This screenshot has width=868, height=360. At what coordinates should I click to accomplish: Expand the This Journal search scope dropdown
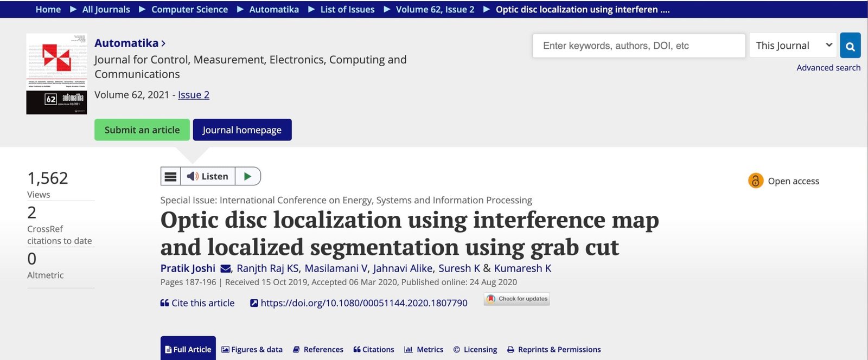[x=793, y=46]
